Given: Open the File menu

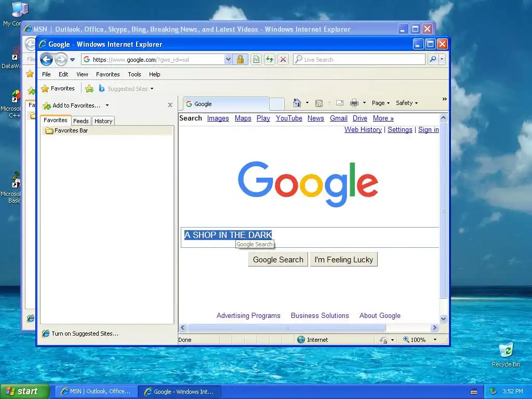Looking at the screenshot, I should tap(46, 74).
